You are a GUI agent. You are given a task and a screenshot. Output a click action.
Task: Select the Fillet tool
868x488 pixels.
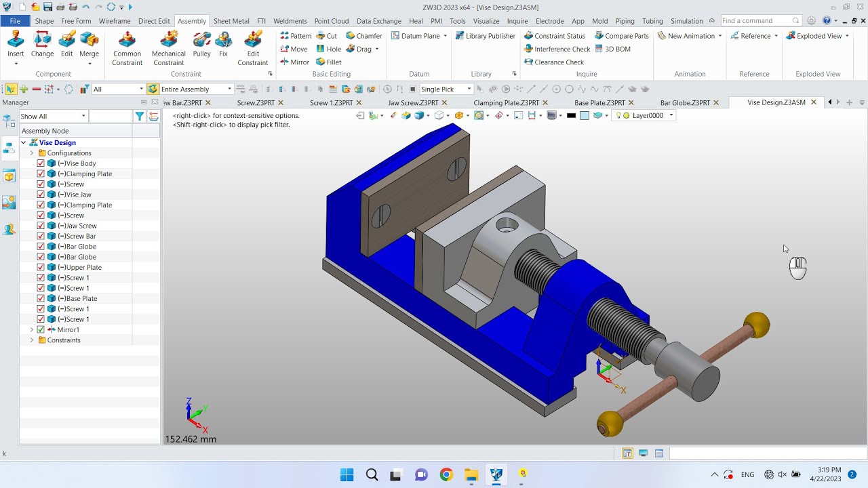click(x=329, y=62)
